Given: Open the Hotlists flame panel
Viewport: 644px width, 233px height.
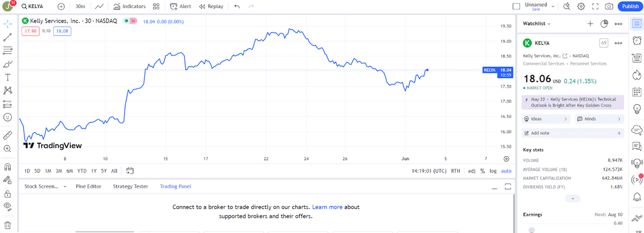Looking at the screenshot, I should point(636,75).
